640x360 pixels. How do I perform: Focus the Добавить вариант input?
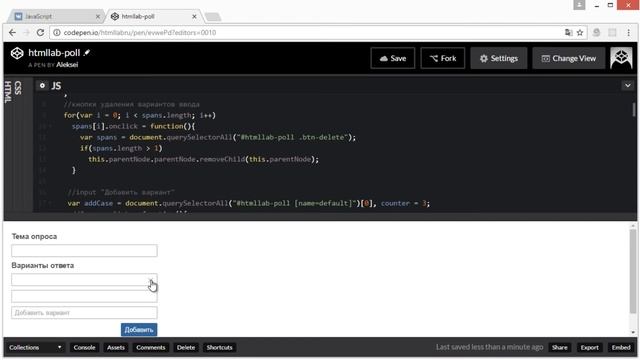84,313
